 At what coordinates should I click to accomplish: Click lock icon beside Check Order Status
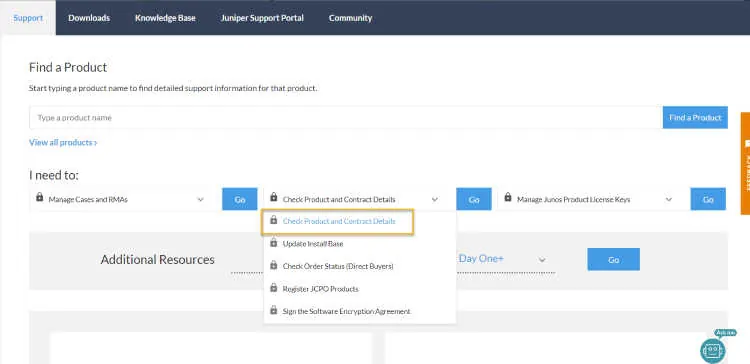(274, 265)
